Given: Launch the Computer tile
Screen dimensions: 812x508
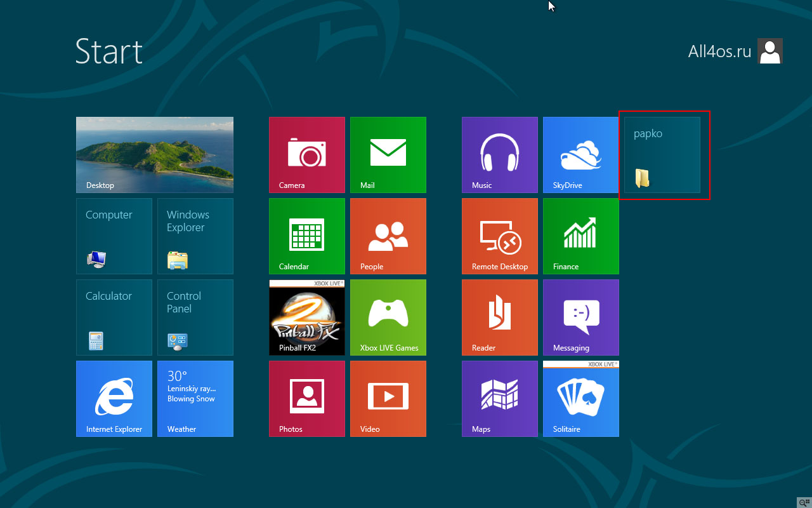Looking at the screenshot, I should point(114,236).
